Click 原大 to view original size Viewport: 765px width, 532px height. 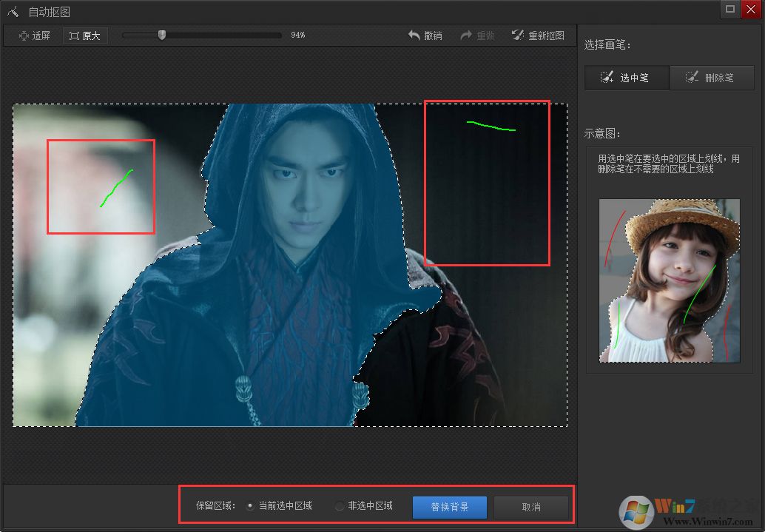[85, 35]
